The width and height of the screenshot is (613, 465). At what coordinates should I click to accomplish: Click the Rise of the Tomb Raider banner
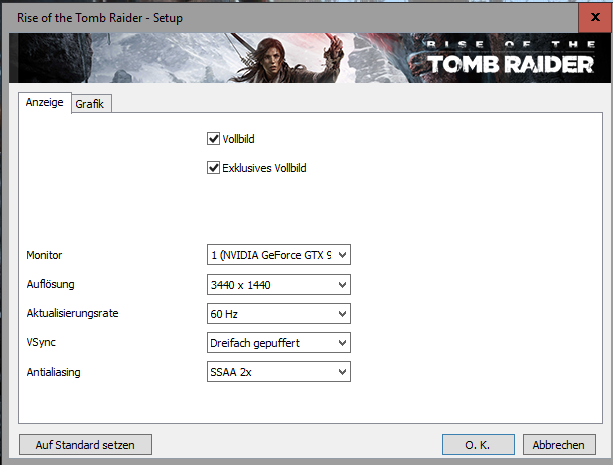click(310, 58)
